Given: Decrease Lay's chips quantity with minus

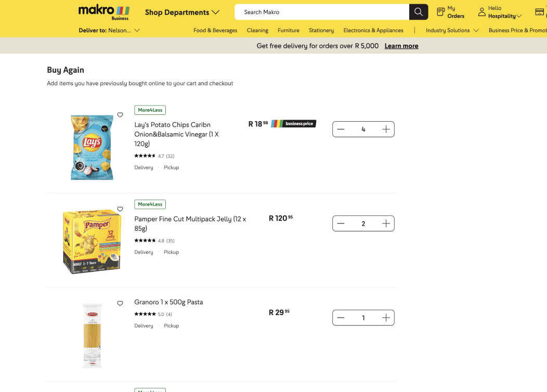Looking at the screenshot, I should (x=341, y=129).
